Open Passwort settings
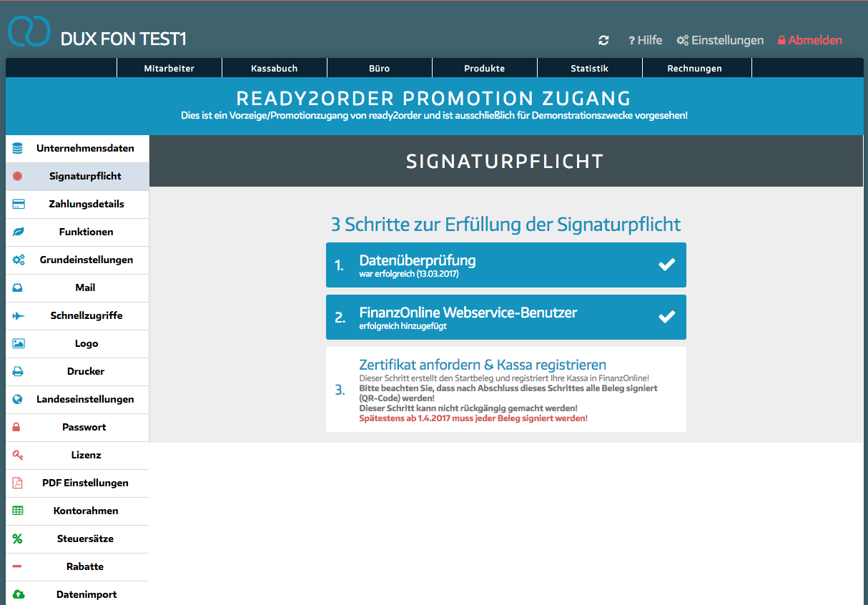 (77, 427)
